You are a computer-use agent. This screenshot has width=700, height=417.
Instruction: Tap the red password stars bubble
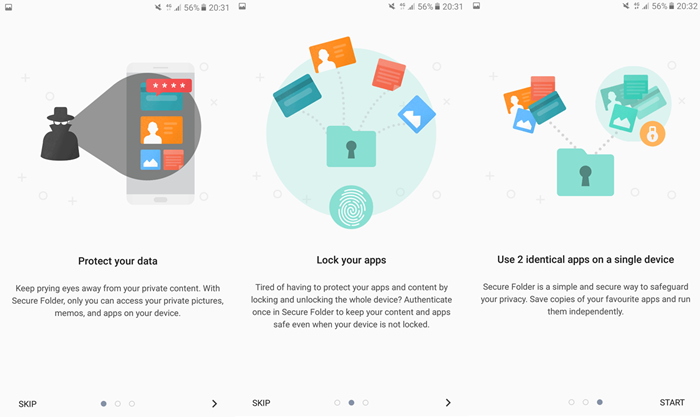point(169,86)
